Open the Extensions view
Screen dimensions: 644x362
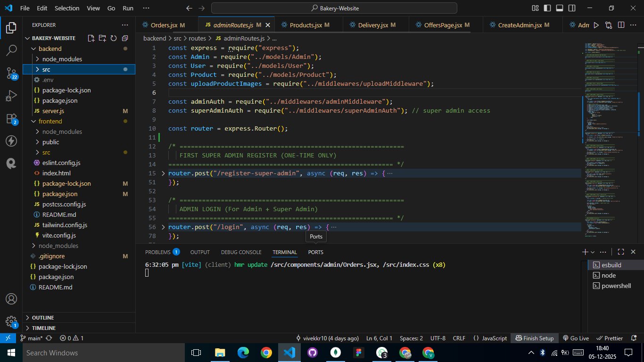tap(11, 118)
